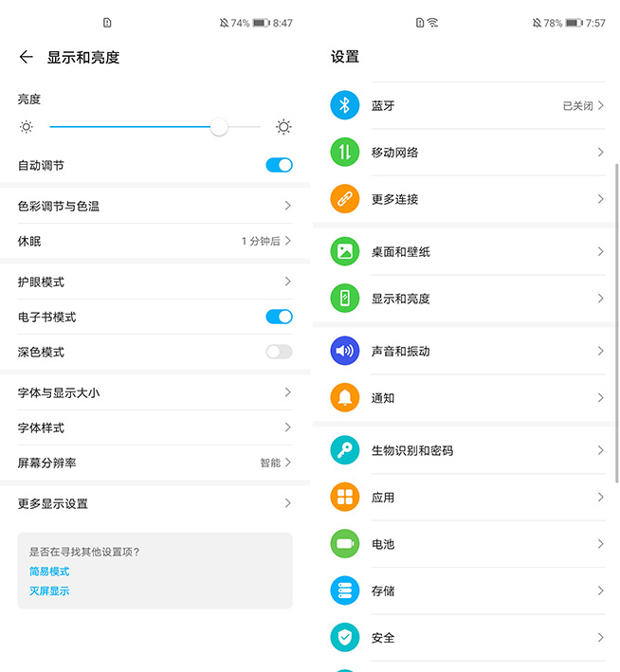Tap the 声音和振动 speaker icon
620x672 pixels.
[x=345, y=351]
